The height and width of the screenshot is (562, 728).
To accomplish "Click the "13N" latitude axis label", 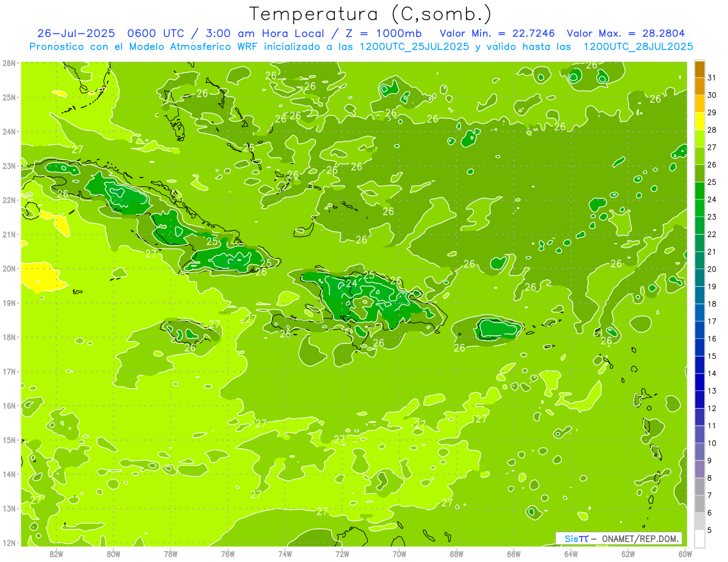I will tap(9, 509).
